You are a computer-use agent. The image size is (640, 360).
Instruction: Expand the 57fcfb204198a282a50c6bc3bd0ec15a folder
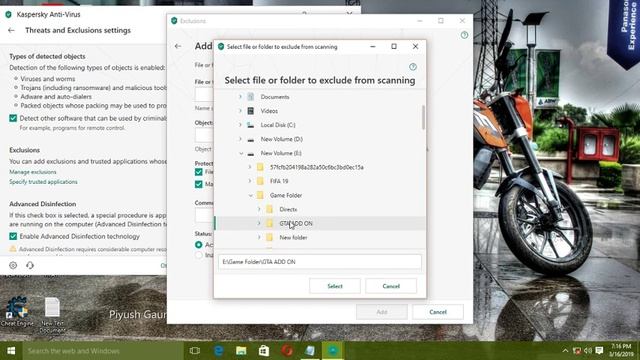click(250, 167)
